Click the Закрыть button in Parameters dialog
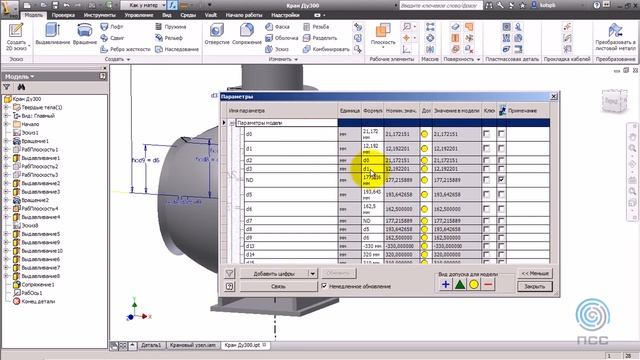 click(535, 287)
